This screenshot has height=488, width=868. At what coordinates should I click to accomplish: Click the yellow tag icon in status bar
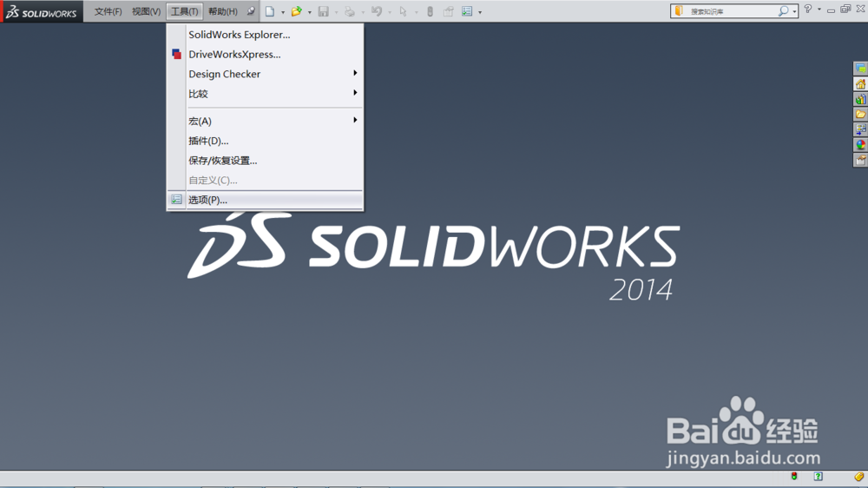pos(858,477)
